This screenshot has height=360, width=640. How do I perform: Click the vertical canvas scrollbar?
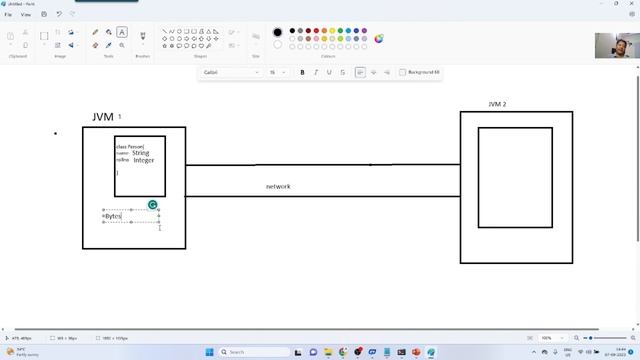pyautogui.click(x=638, y=159)
